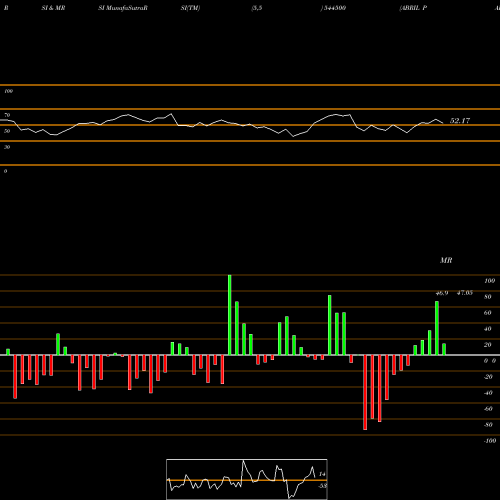Click the 46.9 value above last bars

(x=442, y=293)
